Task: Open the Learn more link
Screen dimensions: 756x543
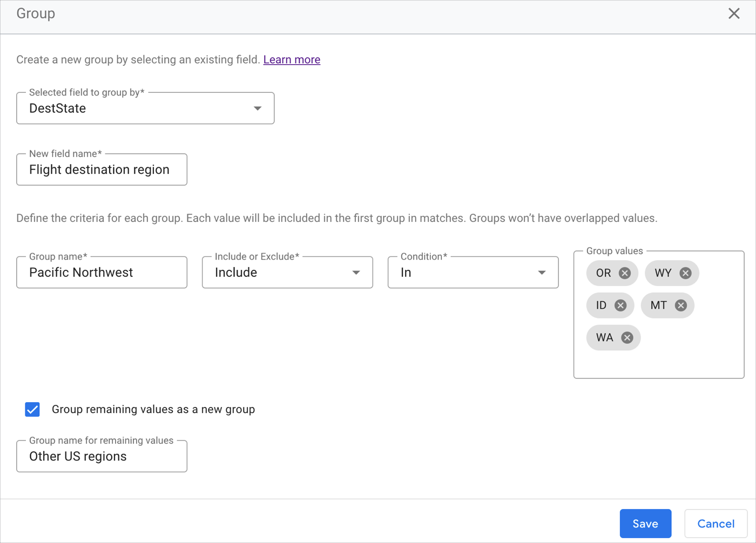Action: [292, 59]
